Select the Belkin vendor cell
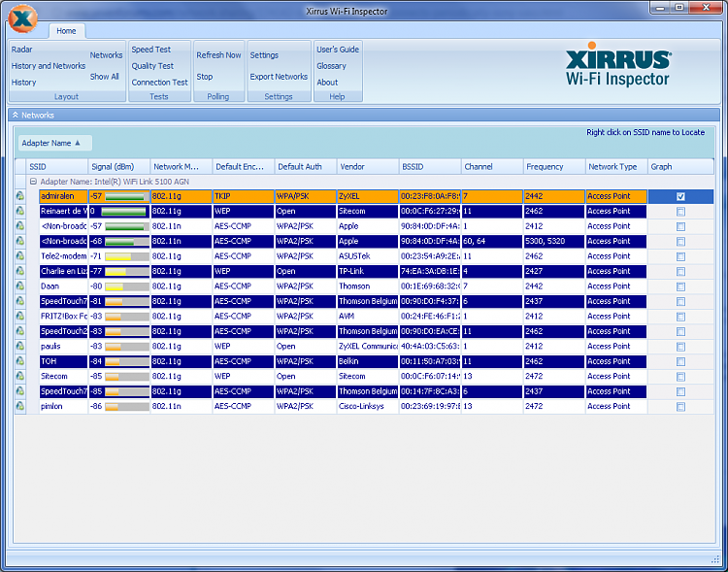 [x=368, y=361]
